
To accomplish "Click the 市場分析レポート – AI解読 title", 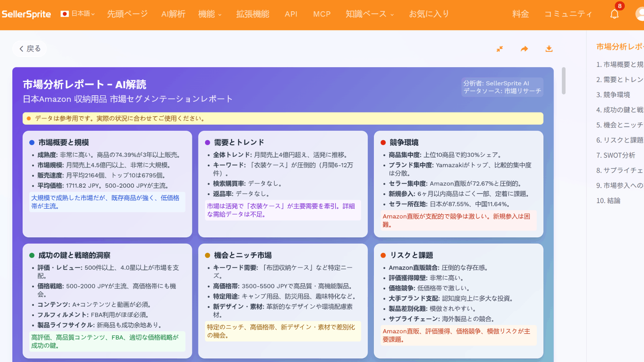I will (x=84, y=84).
